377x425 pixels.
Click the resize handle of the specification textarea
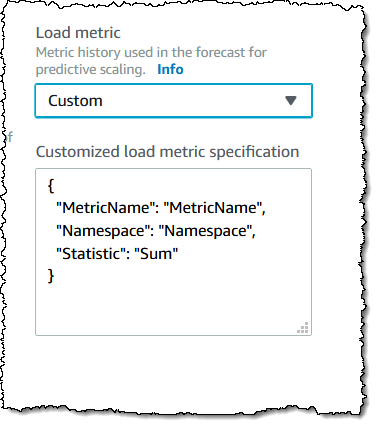click(x=303, y=328)
